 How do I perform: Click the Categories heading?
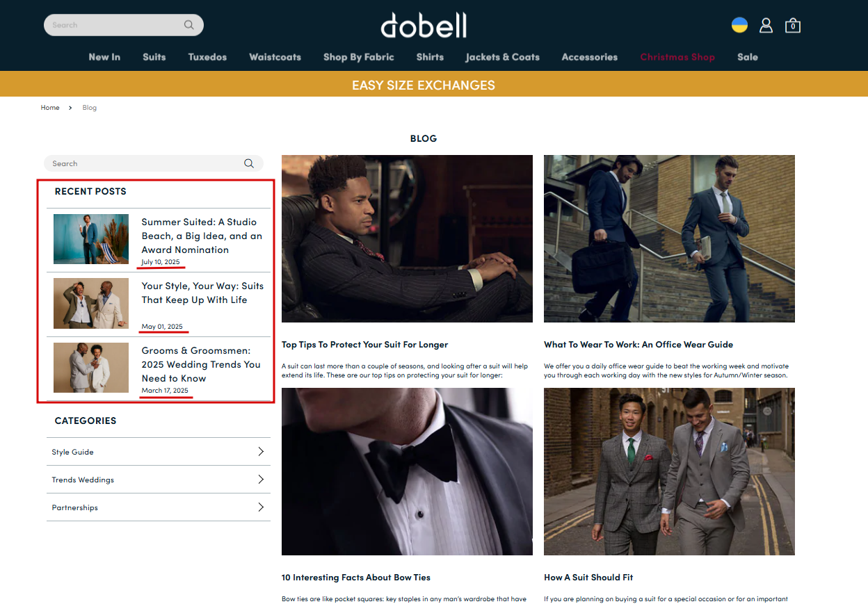tap(86, 421)
